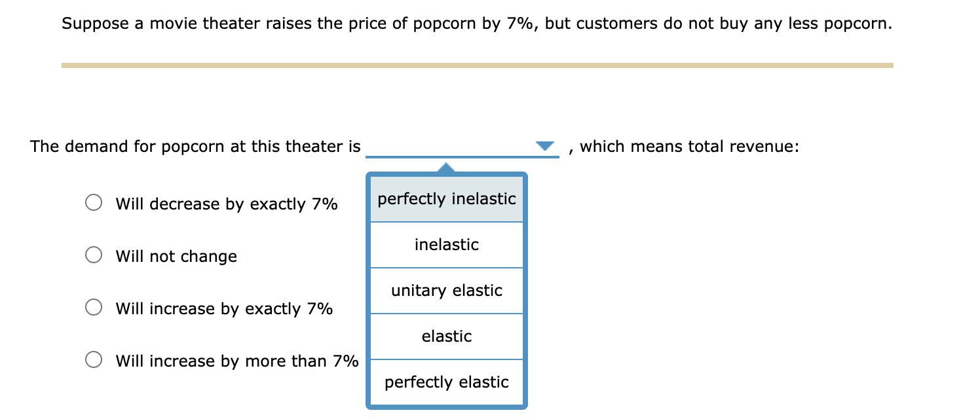This screenshot has height=419, width=980.
Task: Click the tan divider bar below the question
Action: 476,64
